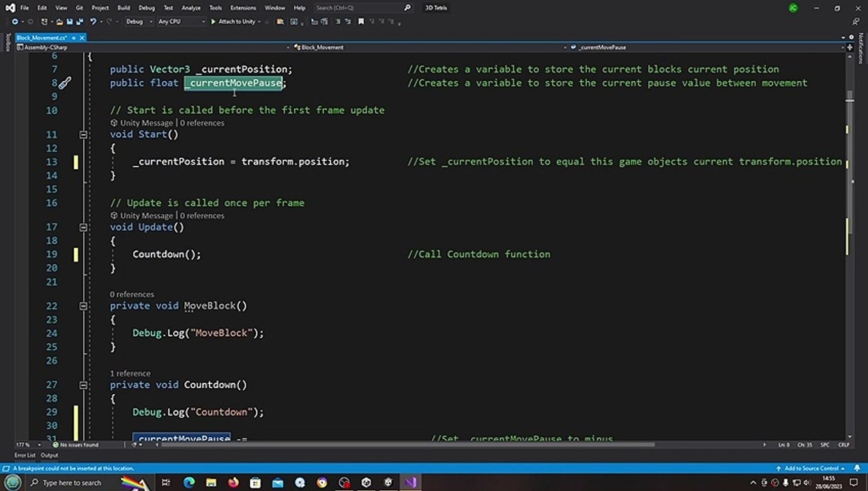
Task: Open the Attach to Unity dropdown arrow
Action: [259, 21]
